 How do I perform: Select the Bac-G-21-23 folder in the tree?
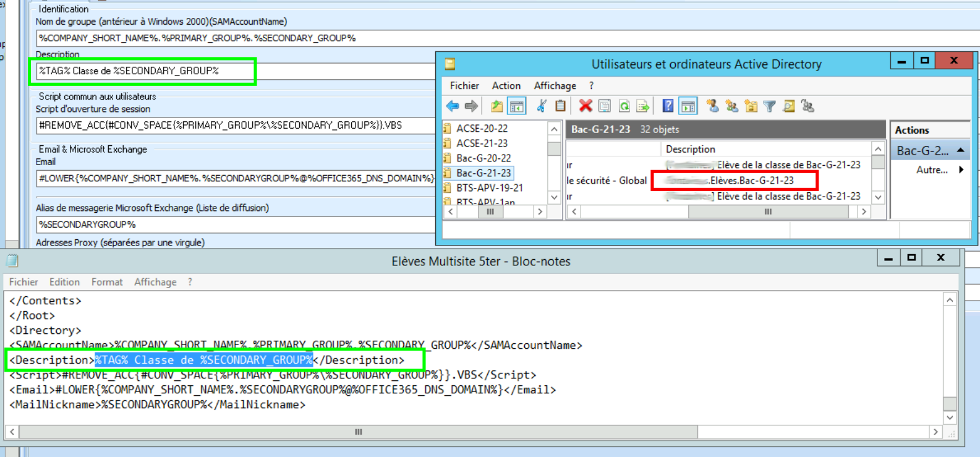[484, 173]
